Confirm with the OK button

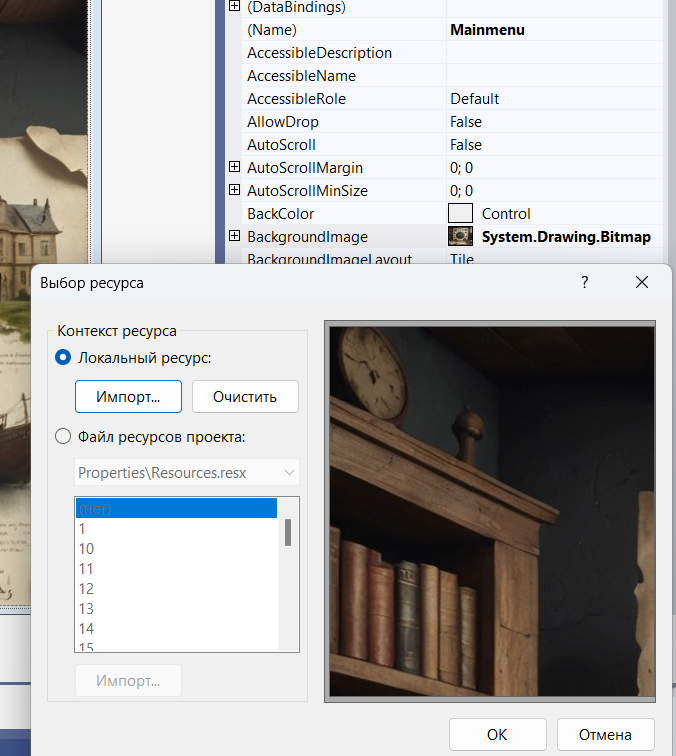(x=497, y=734)
